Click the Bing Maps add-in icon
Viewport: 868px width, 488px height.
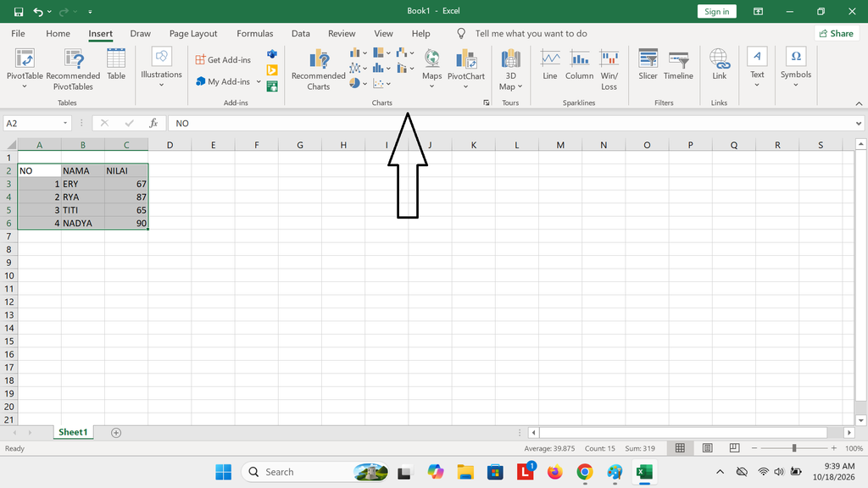(x=272, y=70)
